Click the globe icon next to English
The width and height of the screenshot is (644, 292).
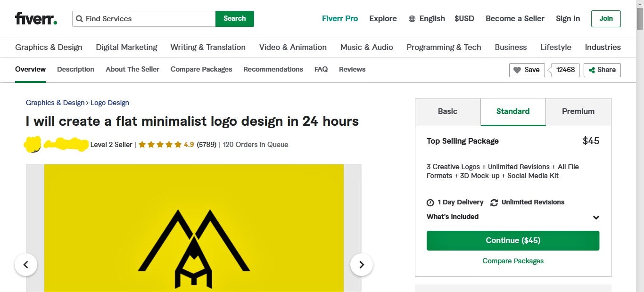(x=412, y=19)
